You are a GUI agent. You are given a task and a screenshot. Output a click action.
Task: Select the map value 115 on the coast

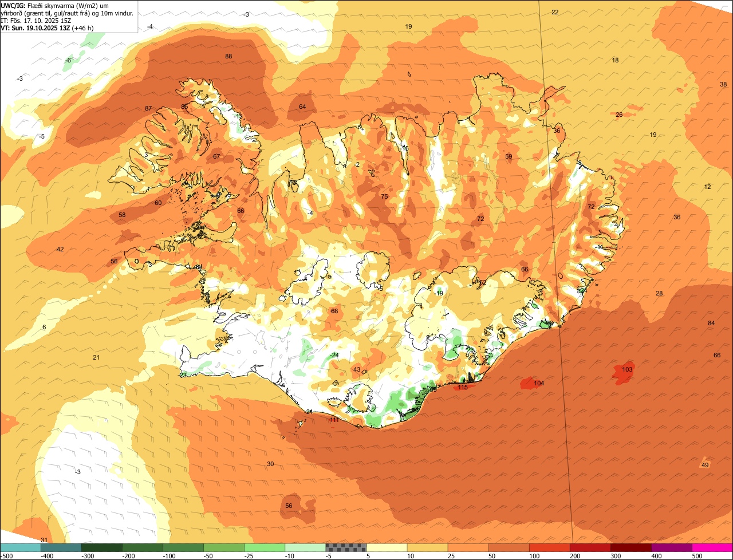click(463, 387)
